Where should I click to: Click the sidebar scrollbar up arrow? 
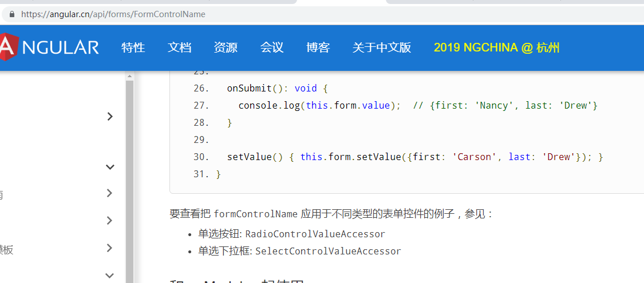(129, 75)
